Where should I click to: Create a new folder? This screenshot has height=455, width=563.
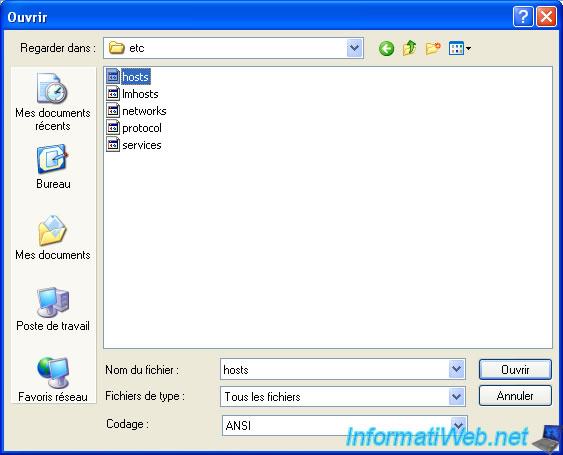[433, 48]
